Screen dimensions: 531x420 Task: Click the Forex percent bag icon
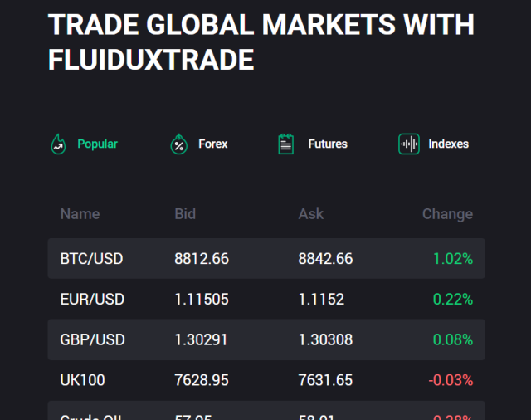(179, 144)
